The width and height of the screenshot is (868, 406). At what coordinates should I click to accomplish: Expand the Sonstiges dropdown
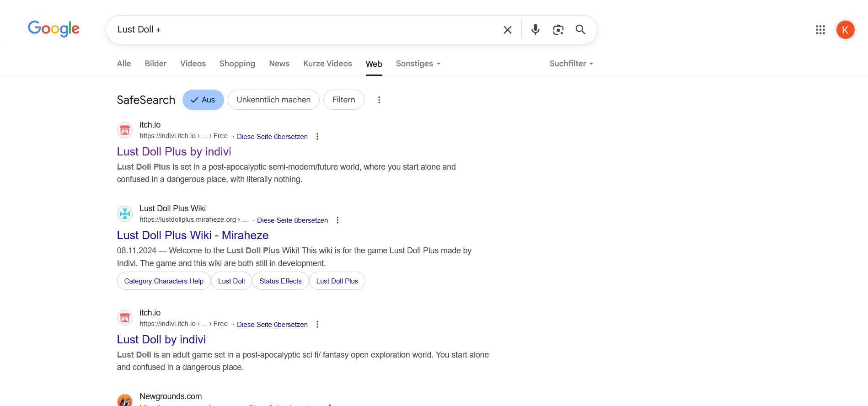(418, 64)
